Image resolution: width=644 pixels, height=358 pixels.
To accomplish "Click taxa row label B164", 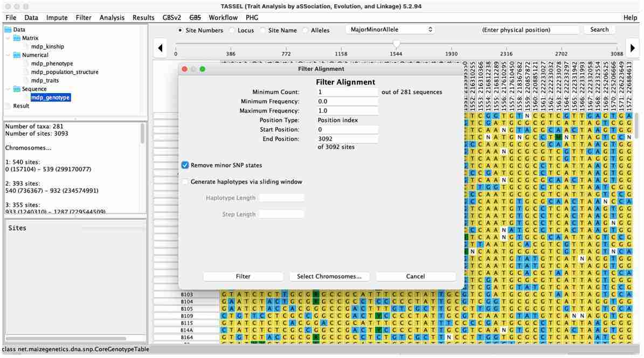I will click(186, 338).
